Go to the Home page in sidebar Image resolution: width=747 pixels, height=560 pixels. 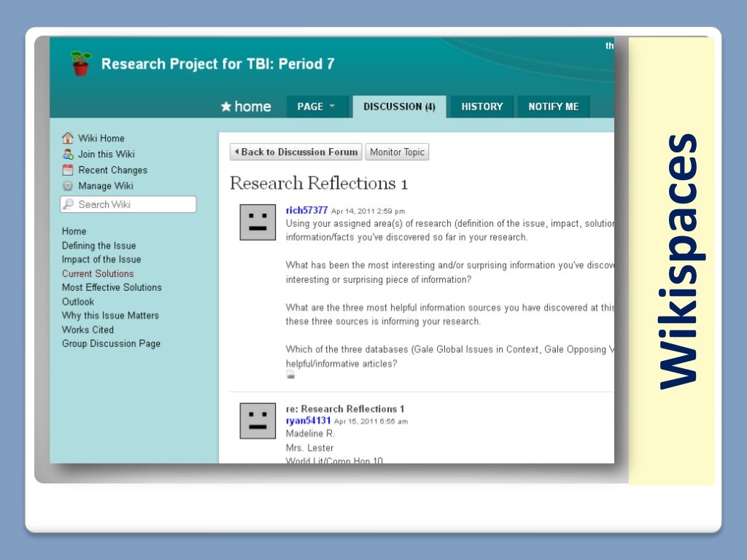(x=74, y=231)
